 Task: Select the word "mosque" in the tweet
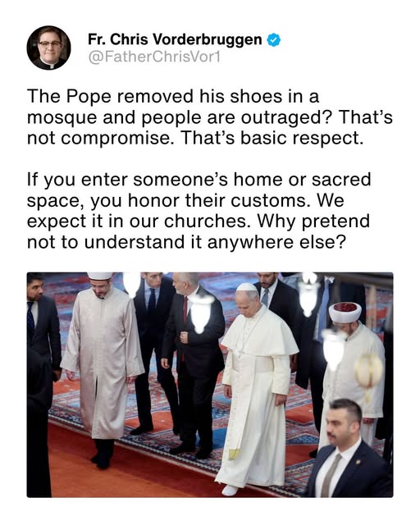tap(62, 118)
